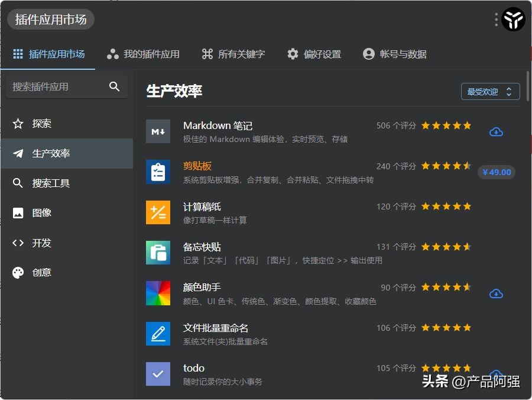Open the 开发 category in sidebar
Image resolution: width=532 pixels, height=400 pixels.
click(34, 243)
